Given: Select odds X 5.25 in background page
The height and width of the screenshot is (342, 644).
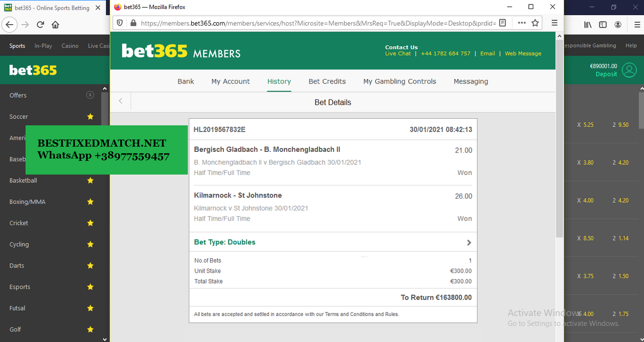Looking at the screenshot, I should click(586, 125).
